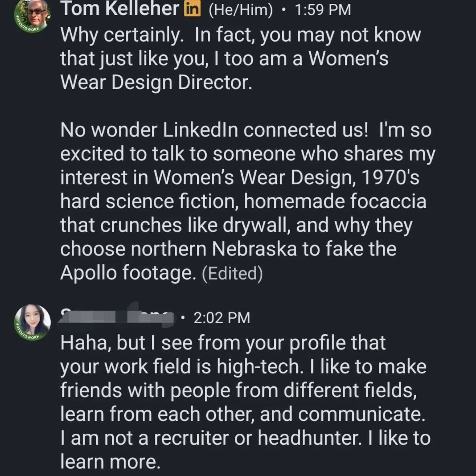Select the (He/Him) pronoun label
The height and width of the screenshot is (476, 476).
[x=241, y=10]
